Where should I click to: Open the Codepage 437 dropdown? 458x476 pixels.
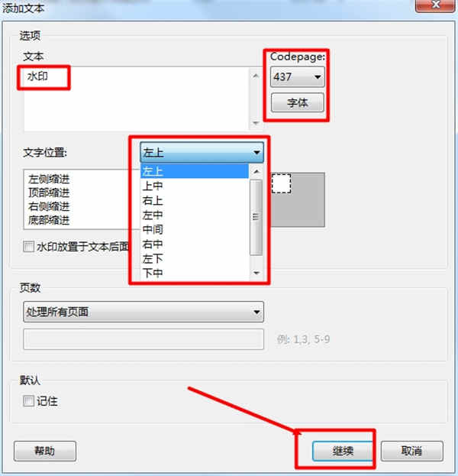[x=297, y=77]
